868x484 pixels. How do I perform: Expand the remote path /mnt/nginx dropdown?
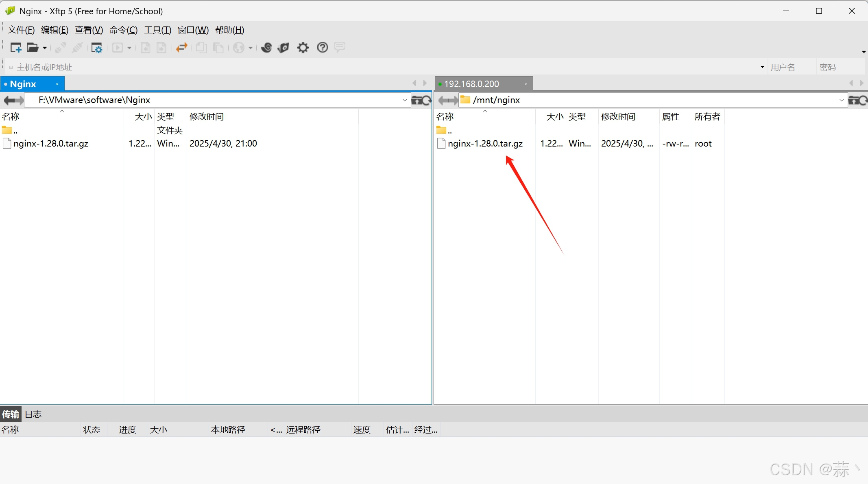tap(841, 100)
